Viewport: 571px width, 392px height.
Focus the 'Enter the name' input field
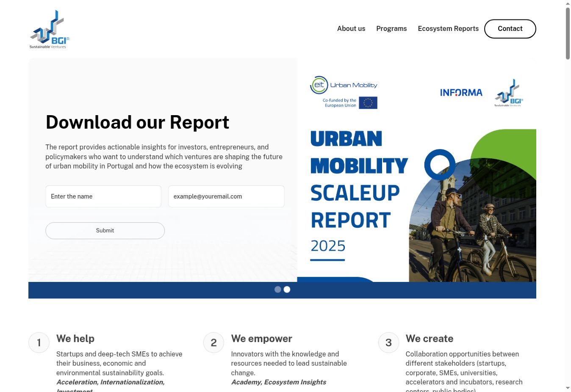103,196
